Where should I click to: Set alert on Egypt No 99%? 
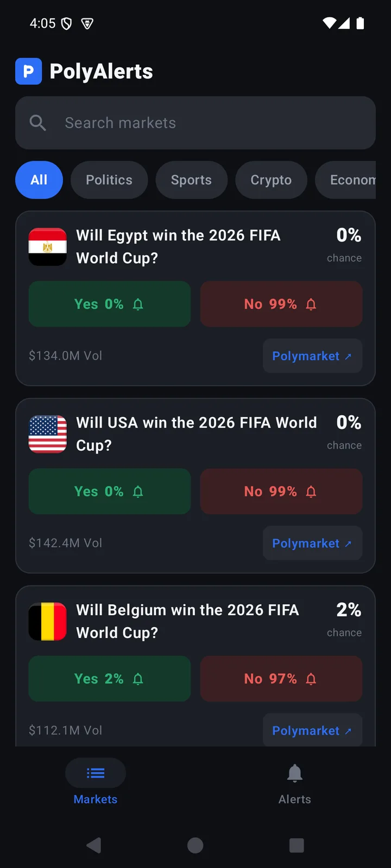coord(281,304)
